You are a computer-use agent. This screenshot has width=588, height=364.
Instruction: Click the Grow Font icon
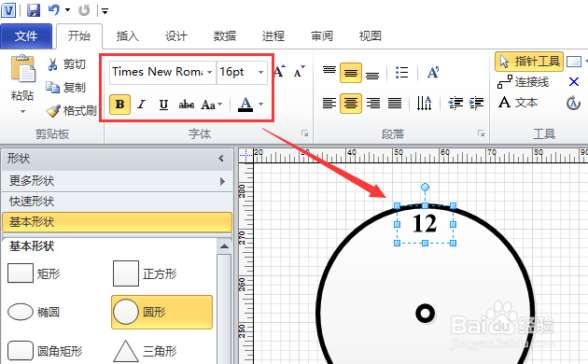pyautogui.click(x=279, y=71)
